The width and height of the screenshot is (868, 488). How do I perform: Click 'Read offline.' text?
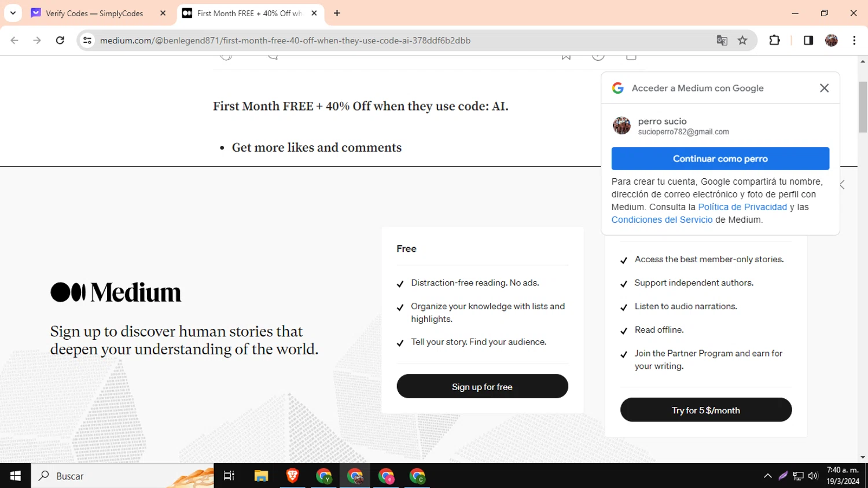point(659,330)
